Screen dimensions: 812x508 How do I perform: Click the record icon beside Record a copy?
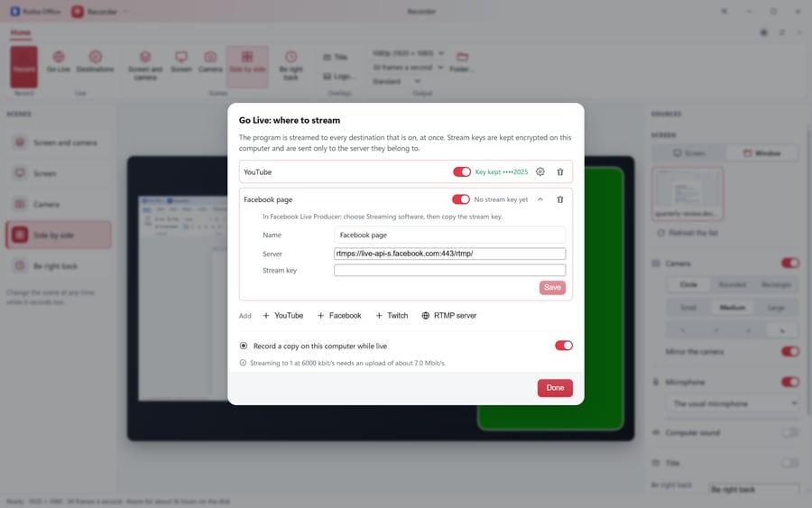(244, 346)
